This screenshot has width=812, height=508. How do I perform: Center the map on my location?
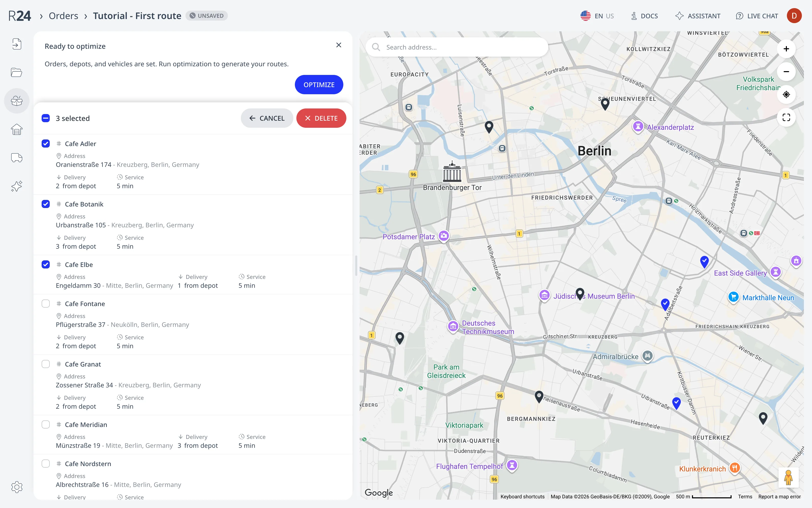coord(786,94)
